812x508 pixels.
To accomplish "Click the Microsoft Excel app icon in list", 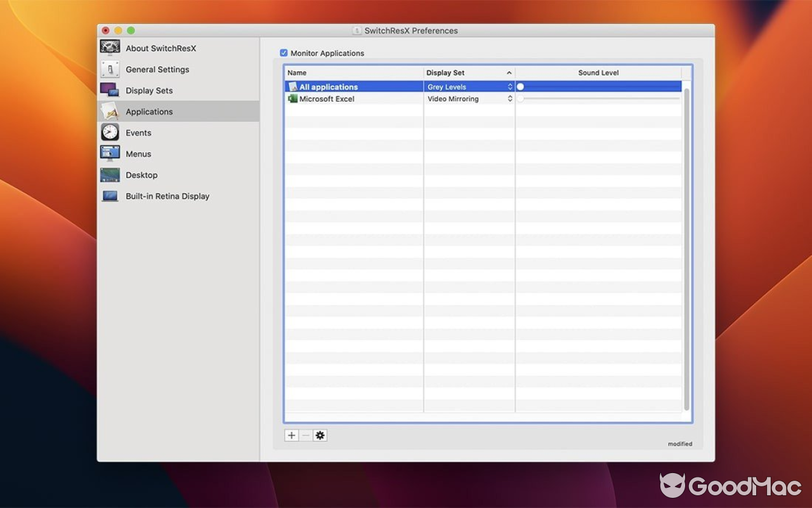I will tap(292, 98).
